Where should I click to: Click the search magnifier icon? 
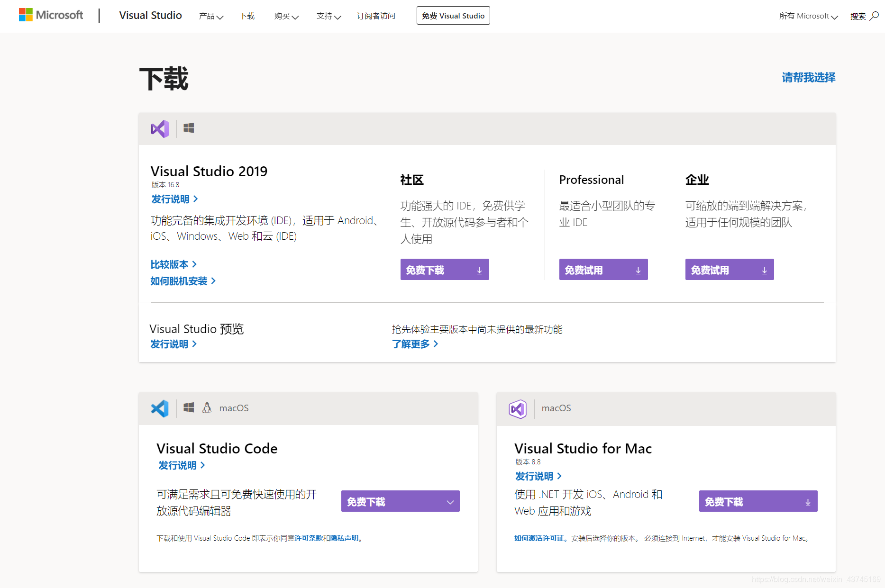[x=875, y=16]
